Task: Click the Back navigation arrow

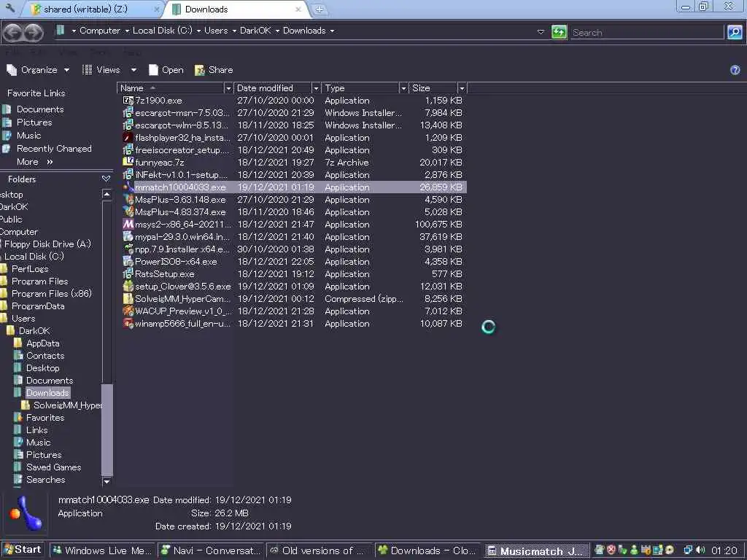Action: click(13, 32)
